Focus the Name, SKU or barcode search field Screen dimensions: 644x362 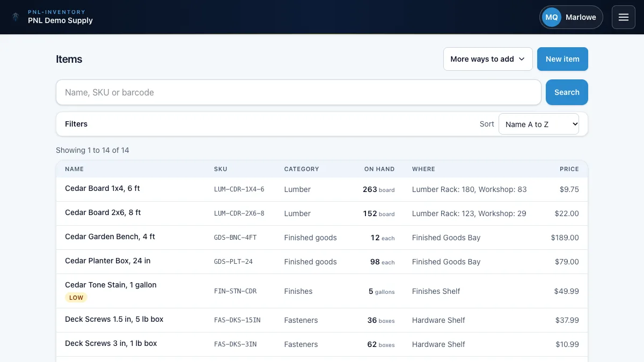click(x=298, y=92)
